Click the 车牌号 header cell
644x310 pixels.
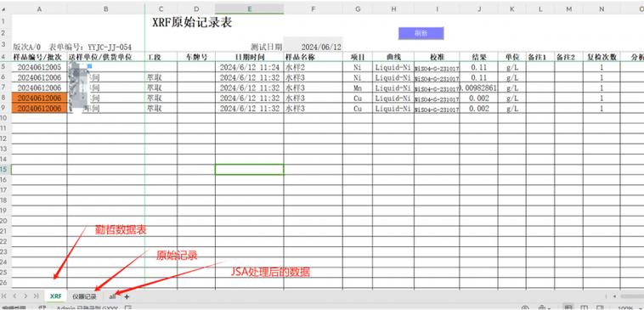point(196,57)
